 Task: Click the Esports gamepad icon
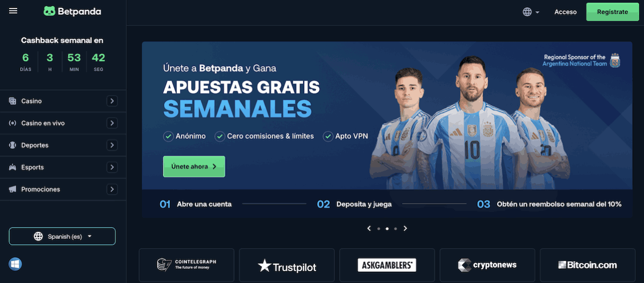12,167
